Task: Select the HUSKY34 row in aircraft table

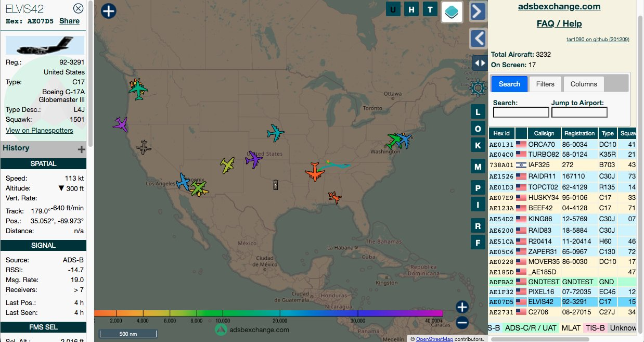Action: 562,198
